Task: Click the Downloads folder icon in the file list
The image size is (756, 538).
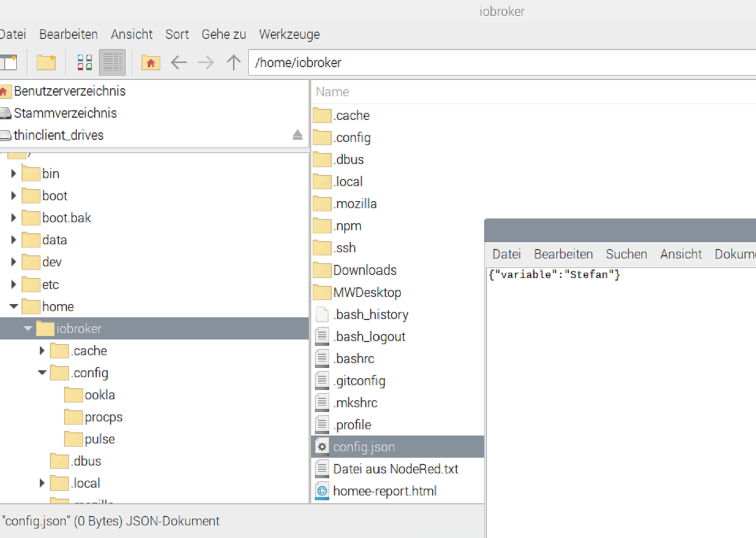Action: 322,270
